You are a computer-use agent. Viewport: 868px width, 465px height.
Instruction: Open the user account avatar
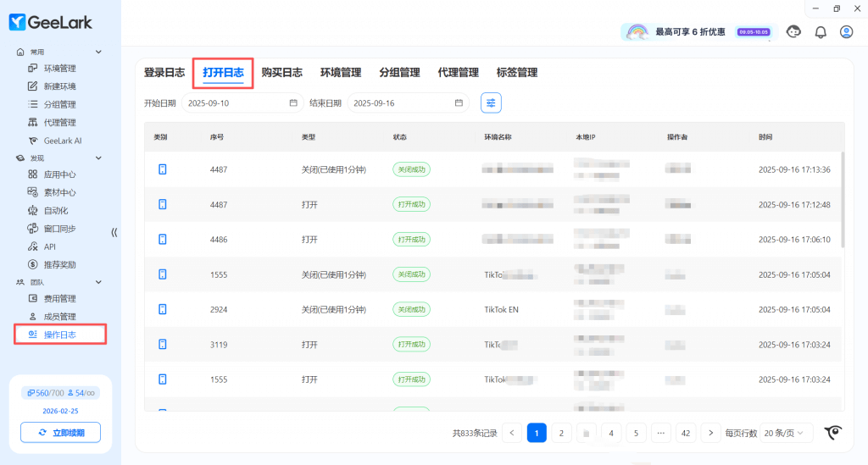point(846,32)
